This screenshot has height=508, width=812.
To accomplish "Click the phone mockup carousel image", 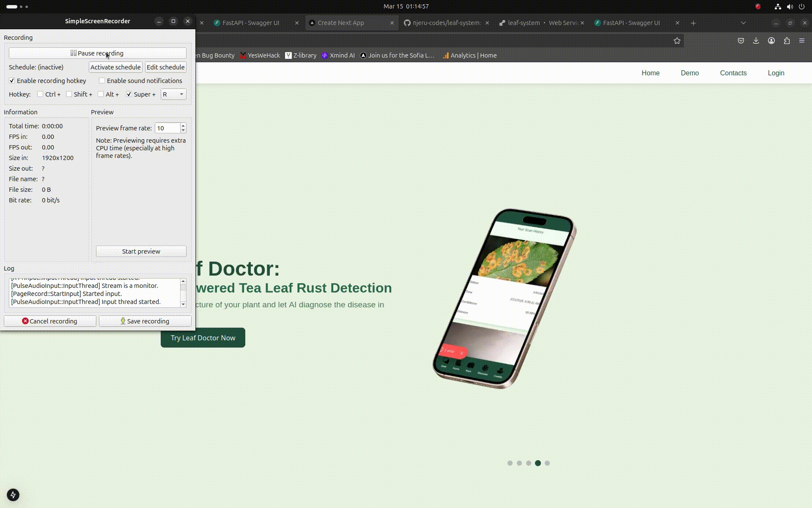I will (505, 298).
